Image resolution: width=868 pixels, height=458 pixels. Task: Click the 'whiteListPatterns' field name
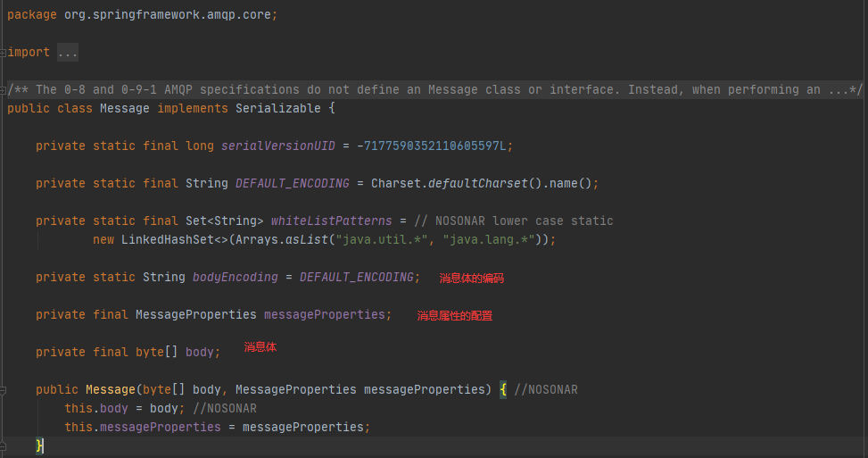331,221
